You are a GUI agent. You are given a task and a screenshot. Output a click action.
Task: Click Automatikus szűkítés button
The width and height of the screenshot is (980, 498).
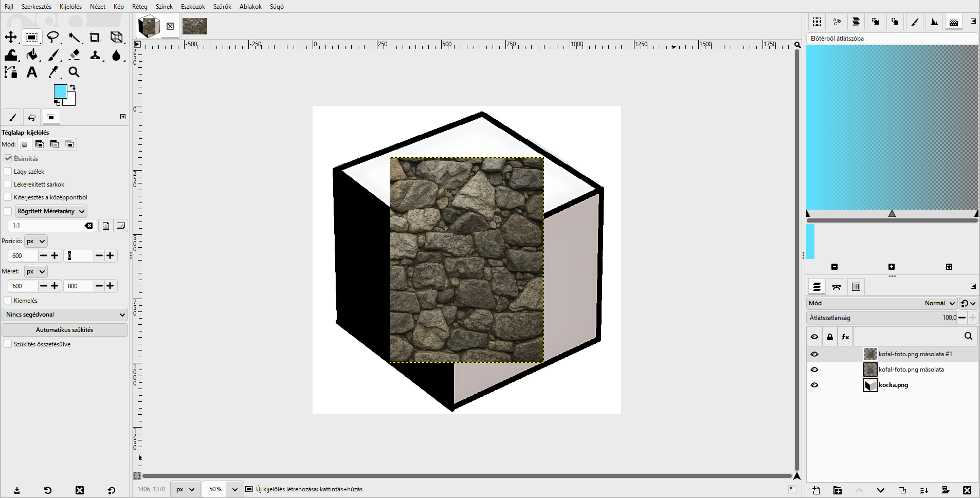click(x=65, y=330)
